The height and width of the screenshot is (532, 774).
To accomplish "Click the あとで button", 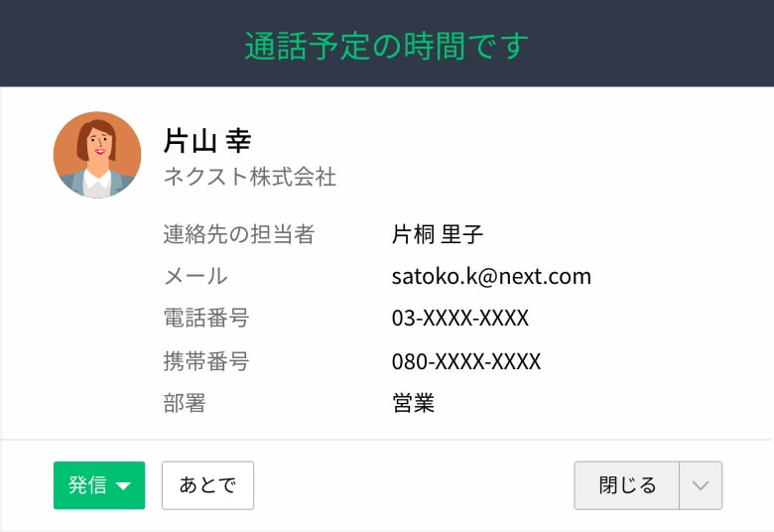I will 207,485.
